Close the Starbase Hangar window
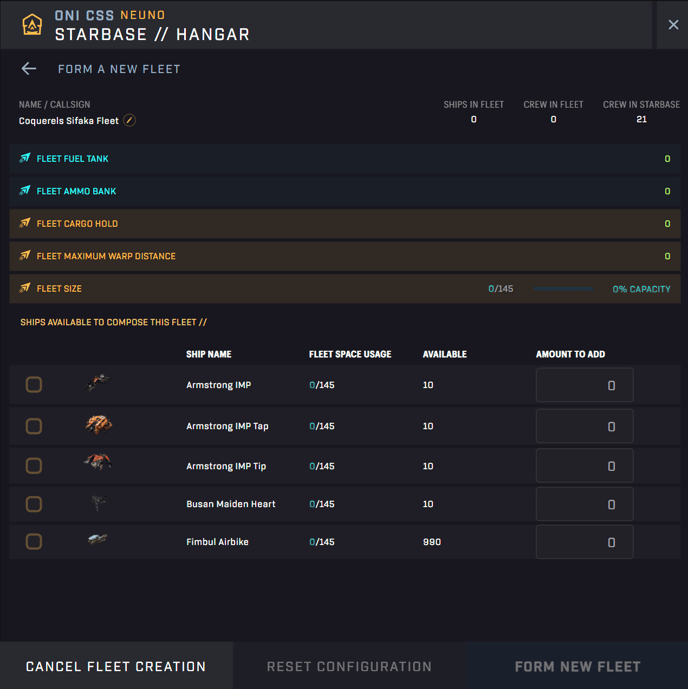Screen dimensions: 688x689 coord(673,25)
